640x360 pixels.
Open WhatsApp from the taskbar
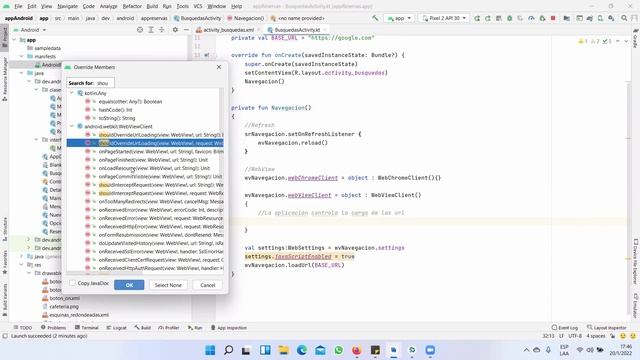pos(338,350)
